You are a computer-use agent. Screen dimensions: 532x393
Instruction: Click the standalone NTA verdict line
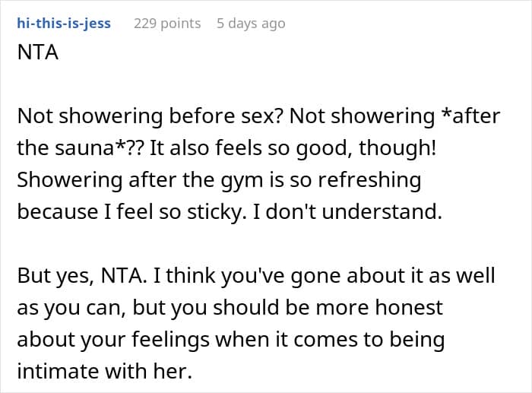pos(38,52)
